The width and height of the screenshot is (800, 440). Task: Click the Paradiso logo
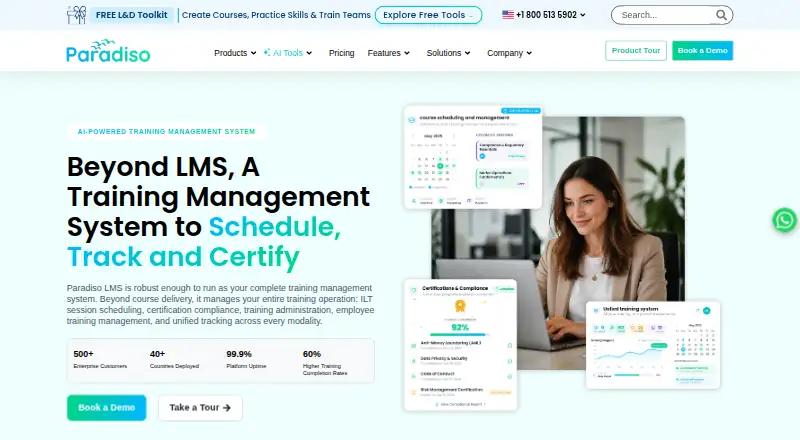click(108, 51)
